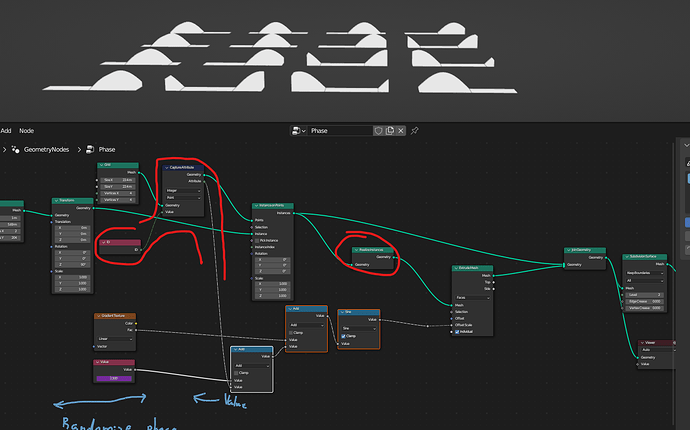Toggle fake user shield icon for Phase

click(x=378, y=131)
